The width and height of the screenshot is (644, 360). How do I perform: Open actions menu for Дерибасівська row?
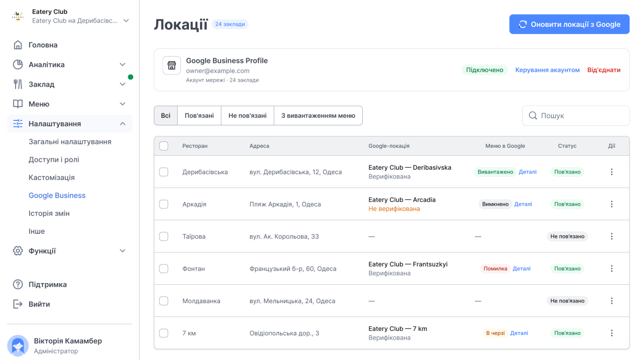pyautogui.click(x=612, y=172)
